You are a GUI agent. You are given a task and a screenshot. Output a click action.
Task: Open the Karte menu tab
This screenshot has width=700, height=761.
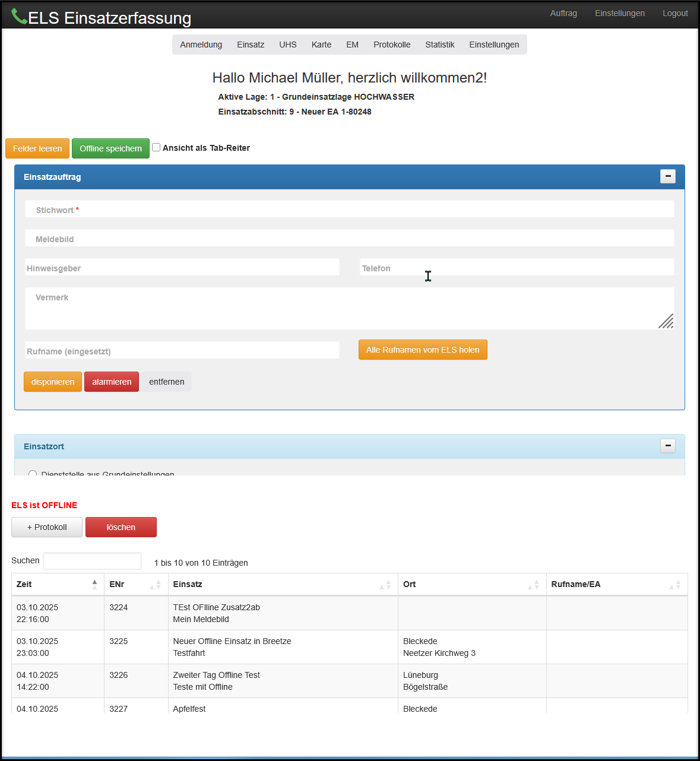pyautogui.click(x=321, y=45)
